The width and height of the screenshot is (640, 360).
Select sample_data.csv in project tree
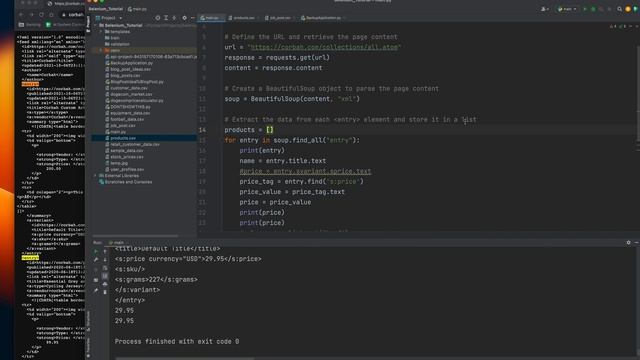tap(124, 151)
